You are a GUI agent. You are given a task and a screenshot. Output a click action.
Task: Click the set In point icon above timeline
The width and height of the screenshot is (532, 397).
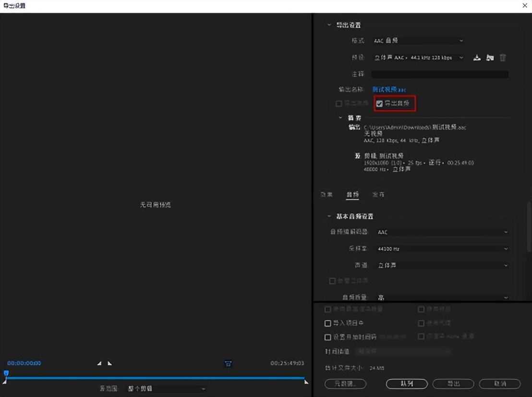tap(100, 364)
